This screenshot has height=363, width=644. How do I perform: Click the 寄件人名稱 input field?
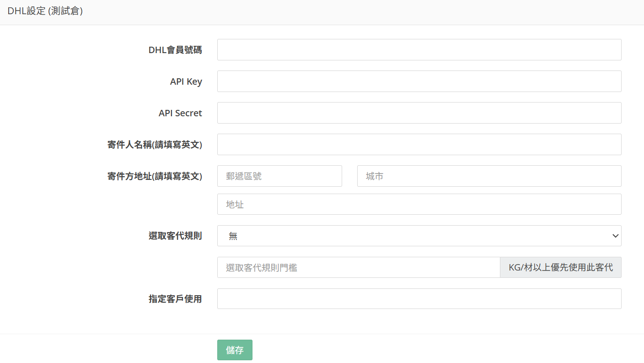pos(419,144)
